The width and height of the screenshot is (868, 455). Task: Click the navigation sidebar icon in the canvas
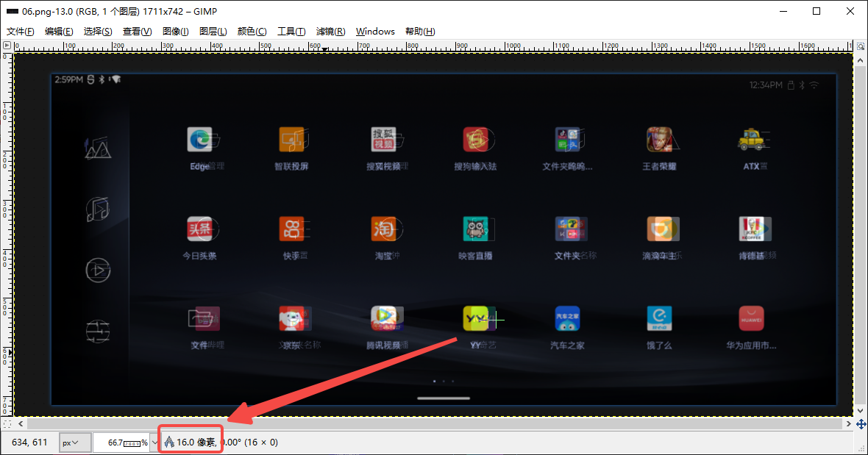pyautogui.click(x=98, y=148)
